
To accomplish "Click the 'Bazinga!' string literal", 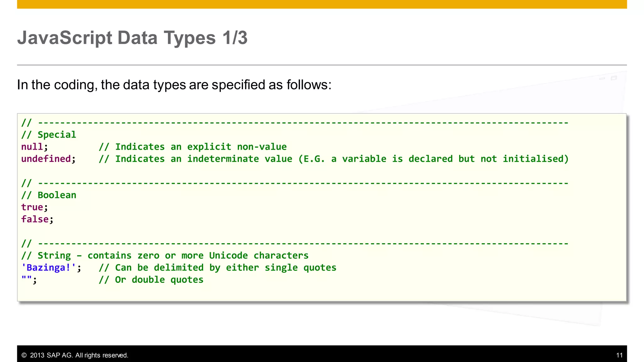I will 48,267.
